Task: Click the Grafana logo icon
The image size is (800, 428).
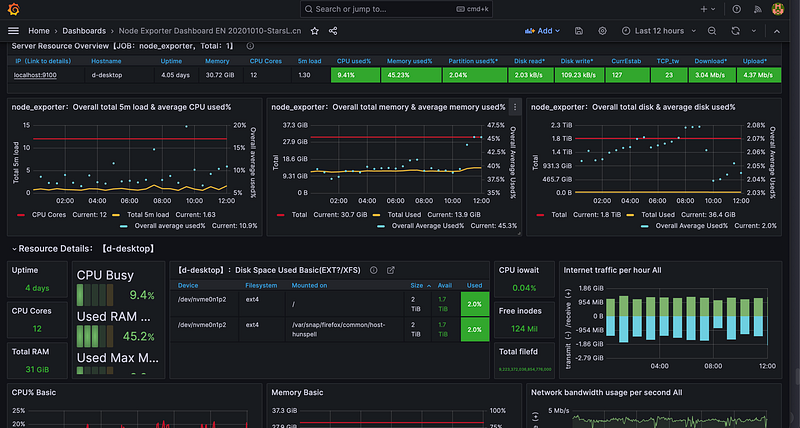Action: 14,9
